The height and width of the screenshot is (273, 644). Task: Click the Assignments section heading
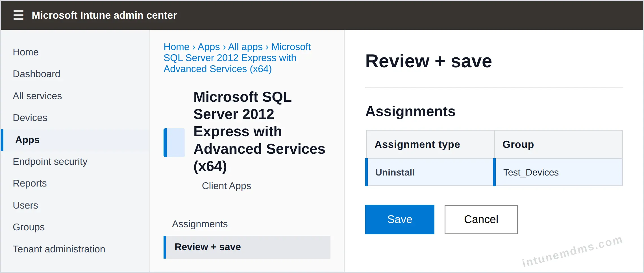[410, 111]
